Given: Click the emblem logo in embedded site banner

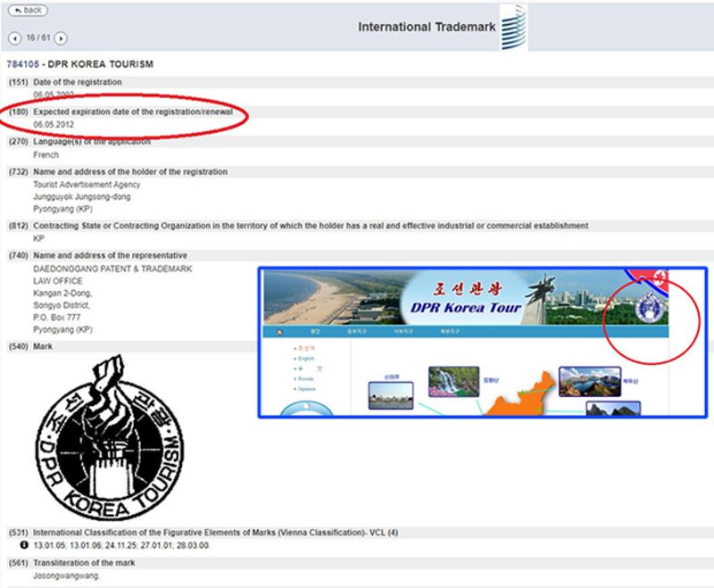Looking at the screenshot, I should pyautogui.click(x=651, y=308).
